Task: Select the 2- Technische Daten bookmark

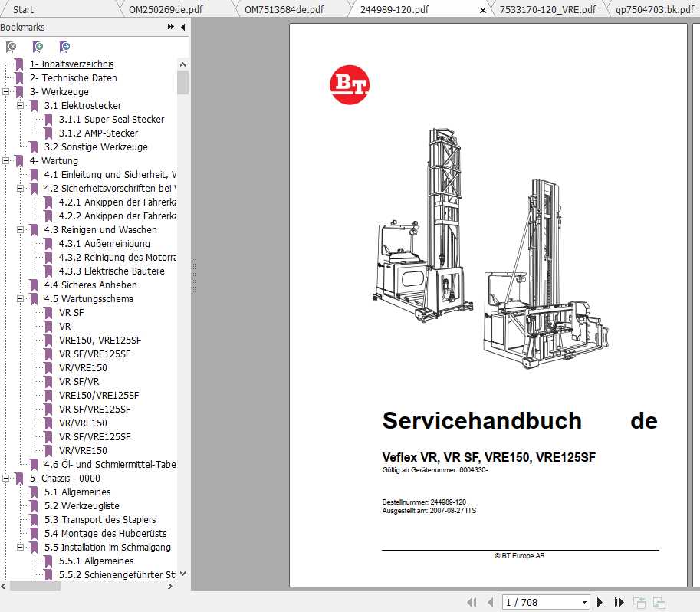Action: [73, 78]
